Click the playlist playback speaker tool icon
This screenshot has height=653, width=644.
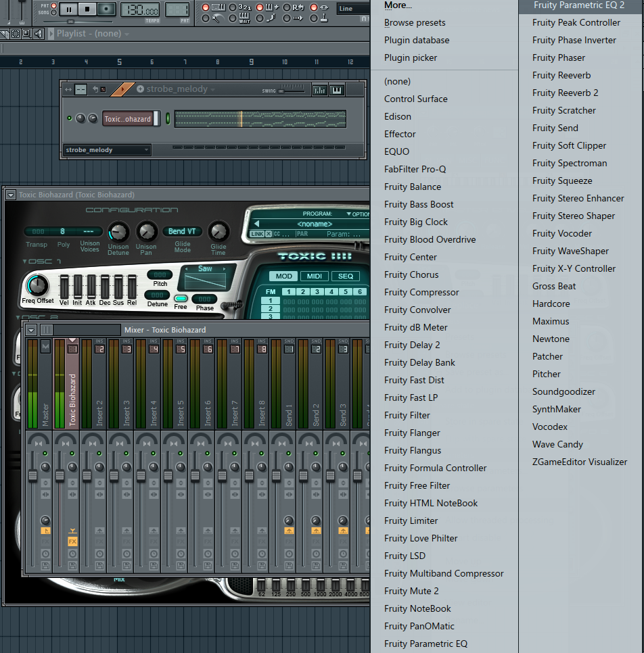[38, 34]
